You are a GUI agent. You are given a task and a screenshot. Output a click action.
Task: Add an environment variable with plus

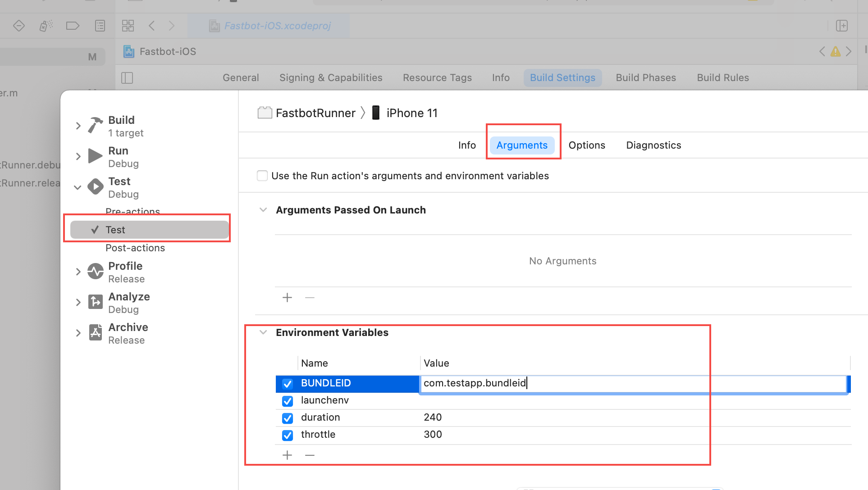(x=287, y=455)
